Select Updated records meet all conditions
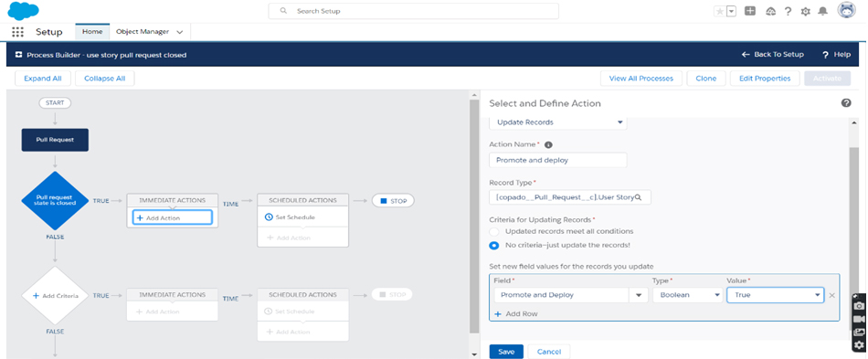 (x=494, y=231)
